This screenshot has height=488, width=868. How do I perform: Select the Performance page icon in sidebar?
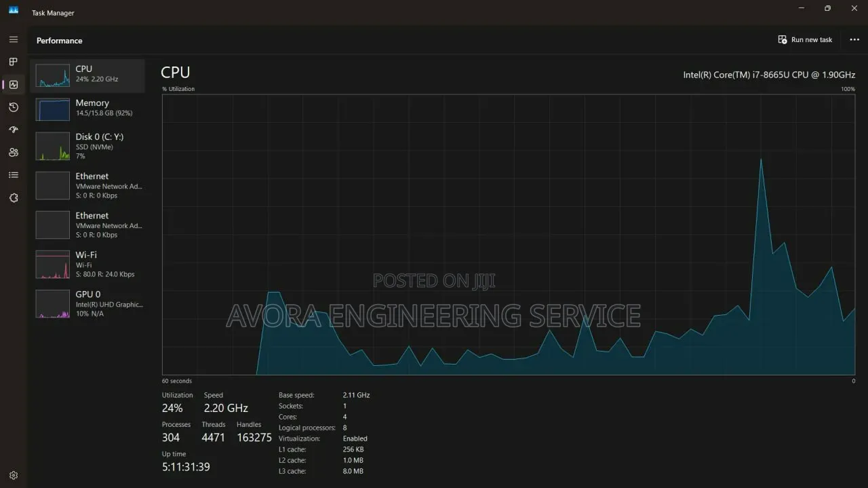(14, 85)
